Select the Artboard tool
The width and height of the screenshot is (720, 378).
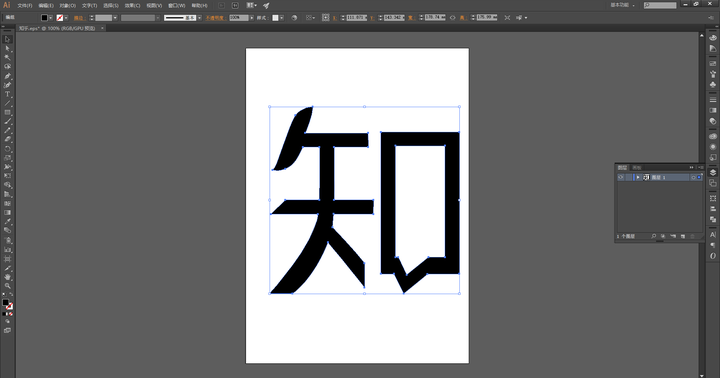point(7,259)
